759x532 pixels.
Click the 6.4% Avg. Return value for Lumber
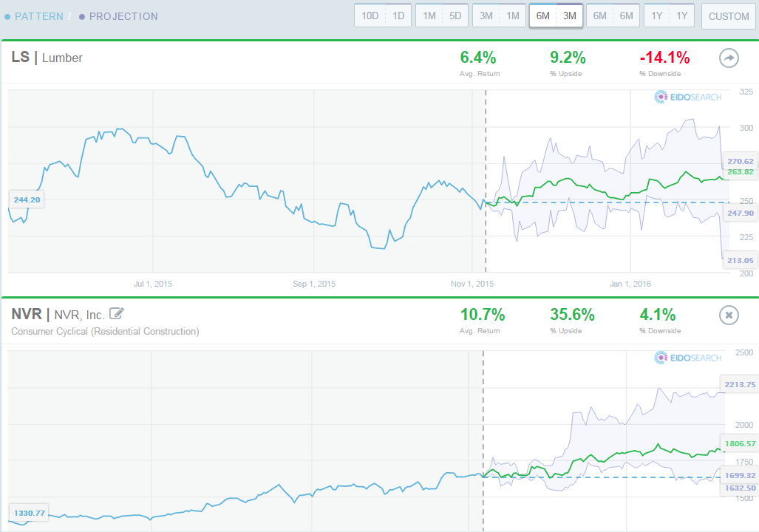pyautogui.click(x=477, y=58)
